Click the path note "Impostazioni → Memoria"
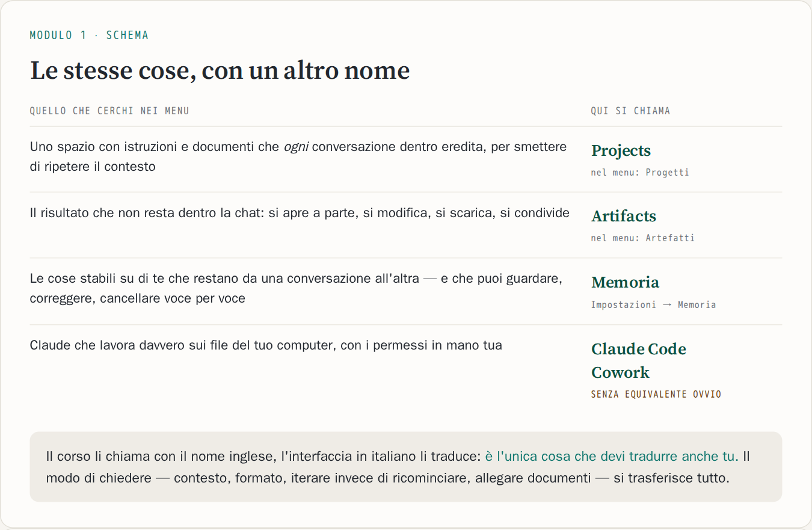The height and width of the screenshot is (530, 812). coord(653,305)
